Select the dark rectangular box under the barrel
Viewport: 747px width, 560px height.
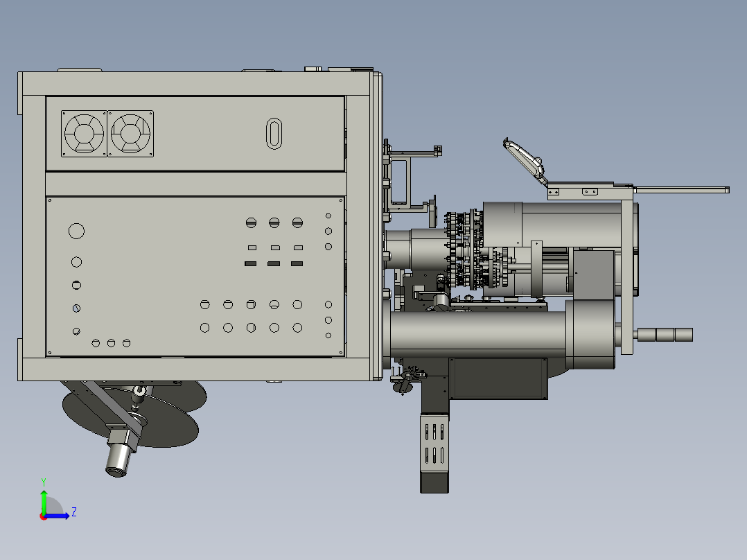pyautogui.click(x=498, y=379)
